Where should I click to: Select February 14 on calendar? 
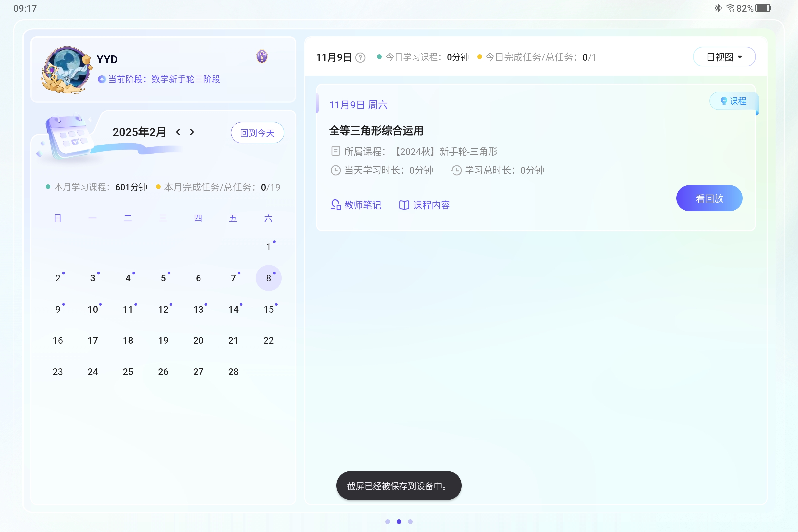pos(233,309)
